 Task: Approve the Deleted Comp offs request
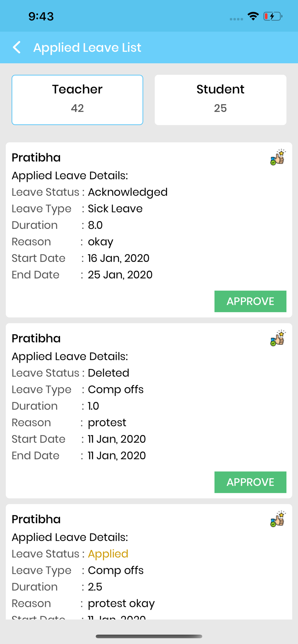click(250, 482)
